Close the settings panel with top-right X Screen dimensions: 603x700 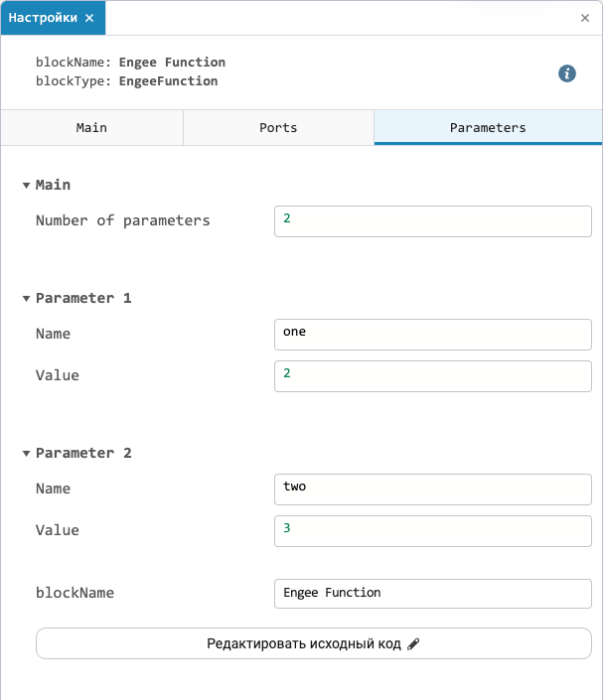coord(585,18)
